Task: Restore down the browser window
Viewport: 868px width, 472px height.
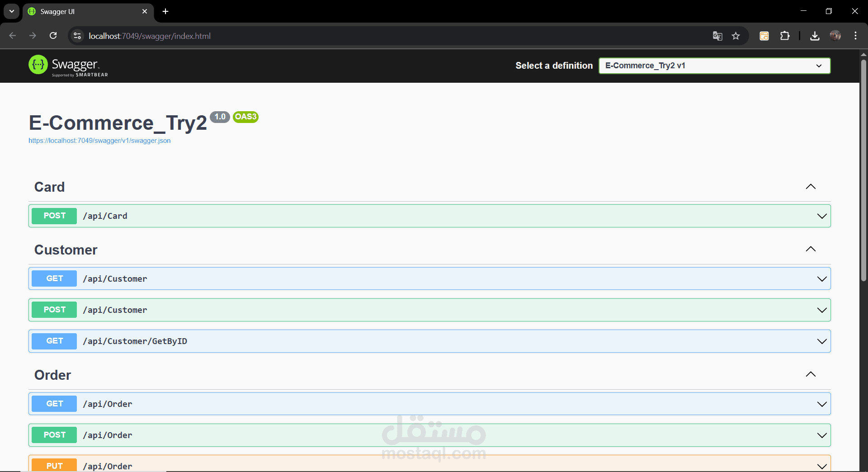Action: pyautogui.click(x=829, y=11)
